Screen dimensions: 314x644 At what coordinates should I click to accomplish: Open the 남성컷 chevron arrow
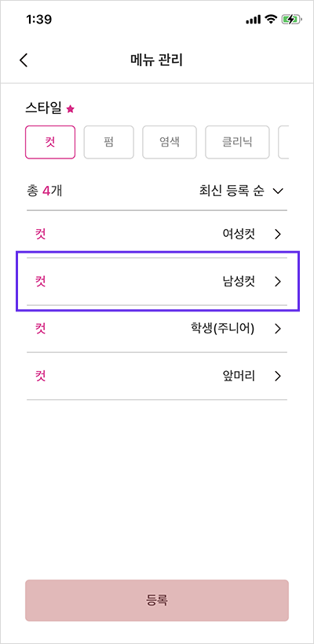coord(278,282)
